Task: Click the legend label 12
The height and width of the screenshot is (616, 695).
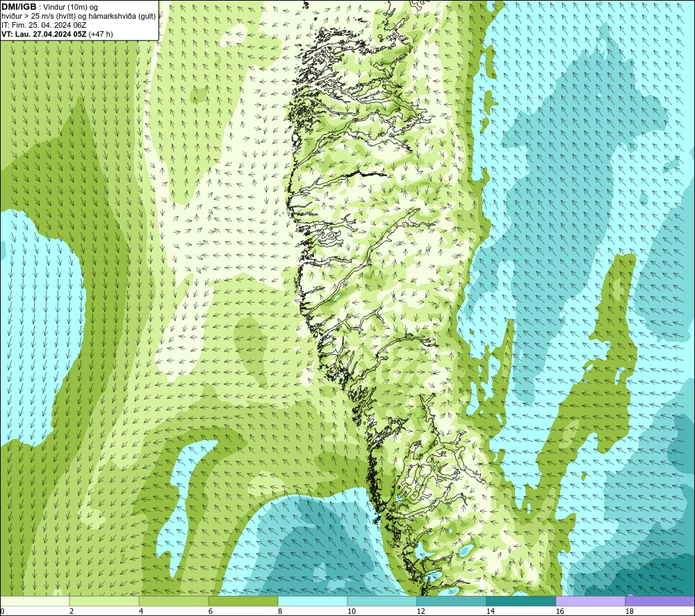Action: (420, 612)
